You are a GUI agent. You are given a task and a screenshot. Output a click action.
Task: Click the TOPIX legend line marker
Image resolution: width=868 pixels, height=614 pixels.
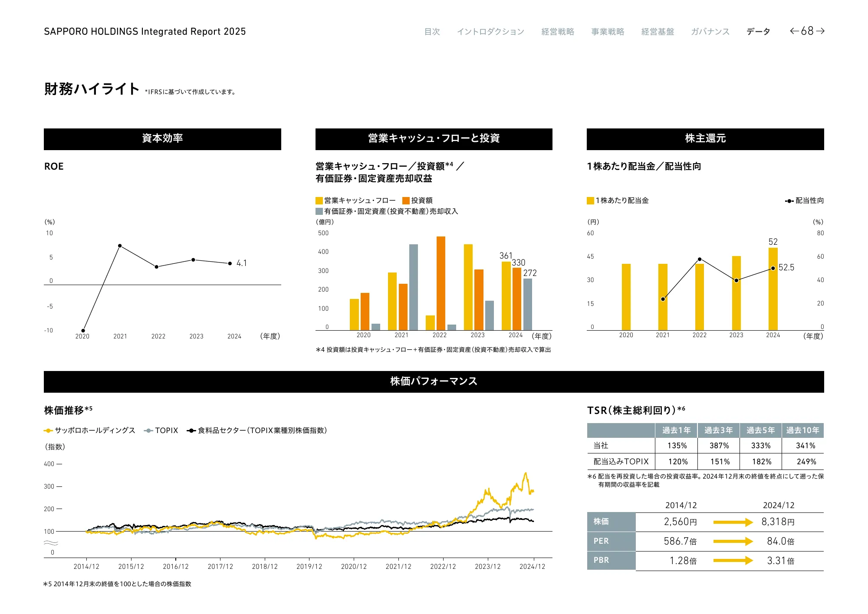148,430
